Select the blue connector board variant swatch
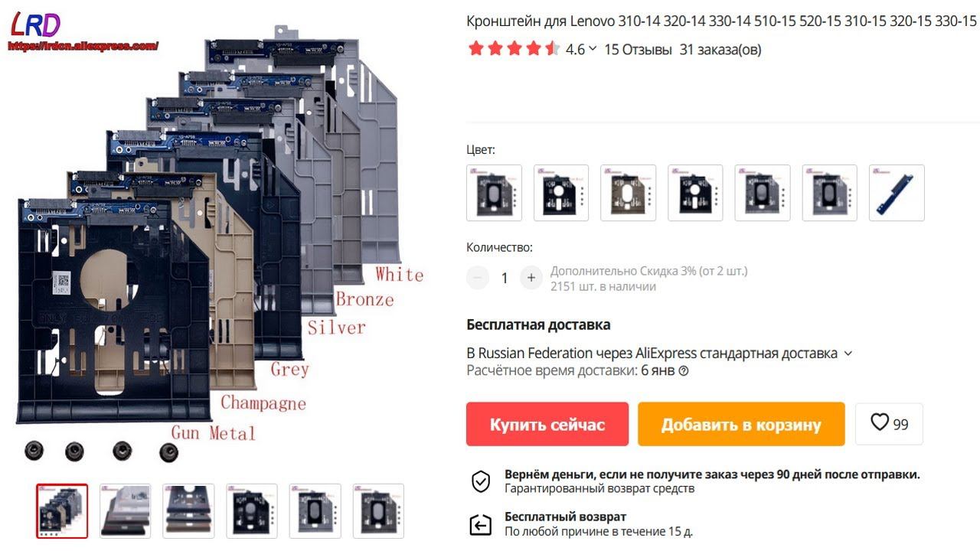The width and height of the screenshot is (980, 551). coord(897,193)
